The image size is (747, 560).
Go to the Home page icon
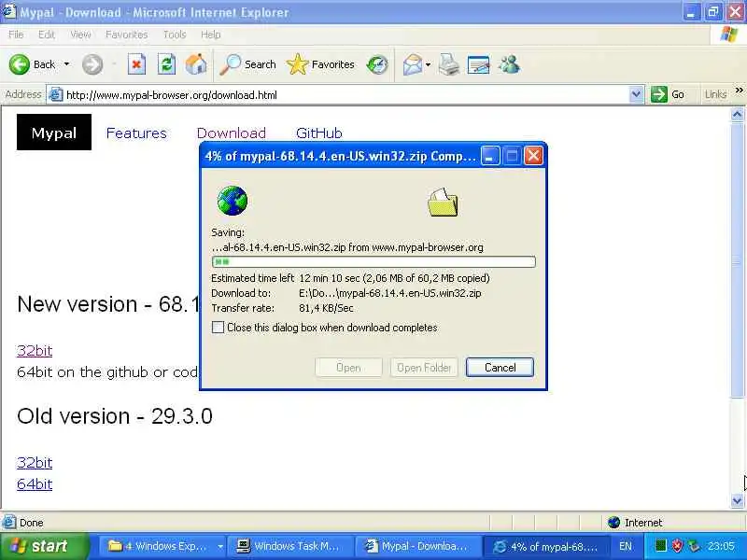point(196,64)
